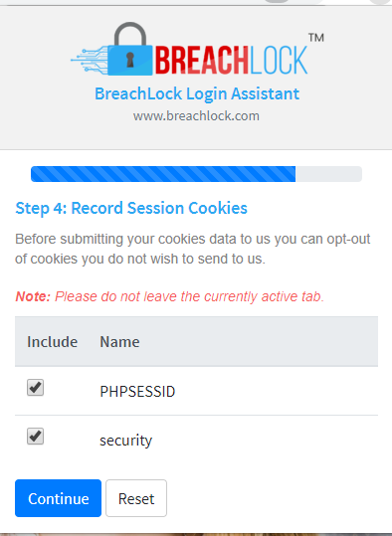Screen dimensions: 392x536
Task: Click the cookies opt-out description paragraph
Action: tap(193, 249)
